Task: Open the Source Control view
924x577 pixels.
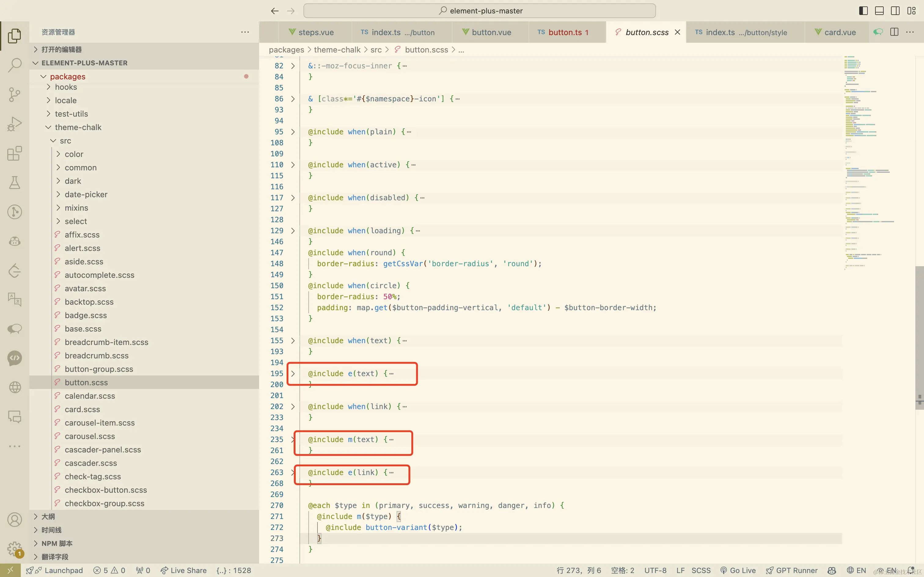Action: tap(14, 94)
